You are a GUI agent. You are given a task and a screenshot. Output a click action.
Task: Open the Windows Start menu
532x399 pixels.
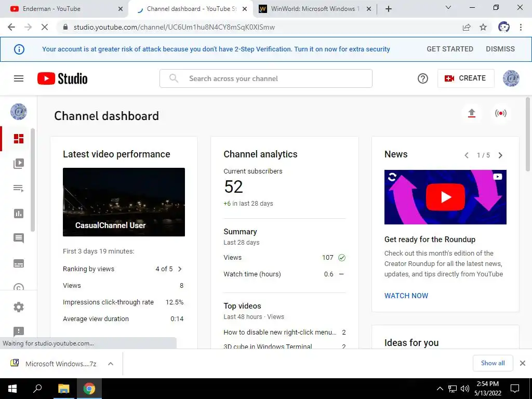coord(12,389)
